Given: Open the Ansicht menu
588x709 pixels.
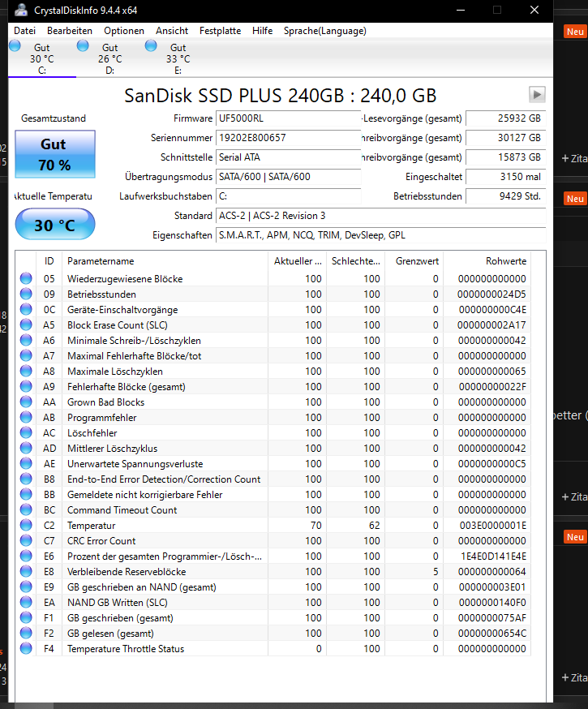Looking at the screenshot, I should tap(172, 31).
